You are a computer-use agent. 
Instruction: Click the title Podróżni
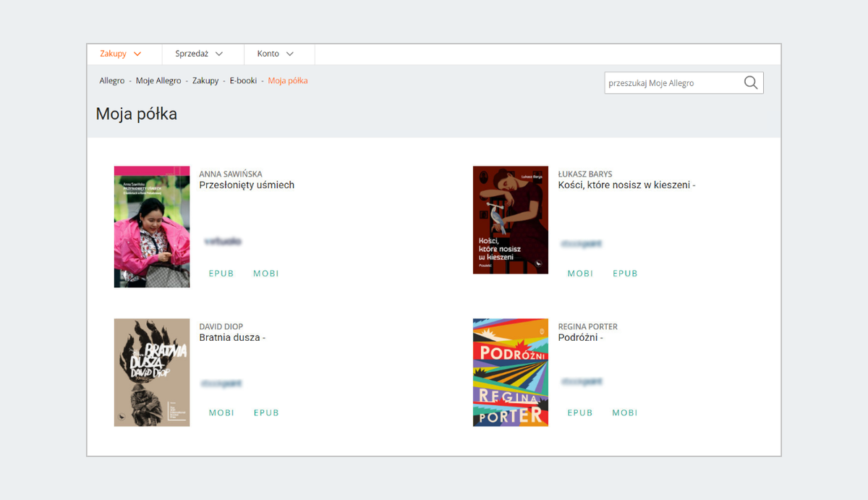[x=580, y=338]
